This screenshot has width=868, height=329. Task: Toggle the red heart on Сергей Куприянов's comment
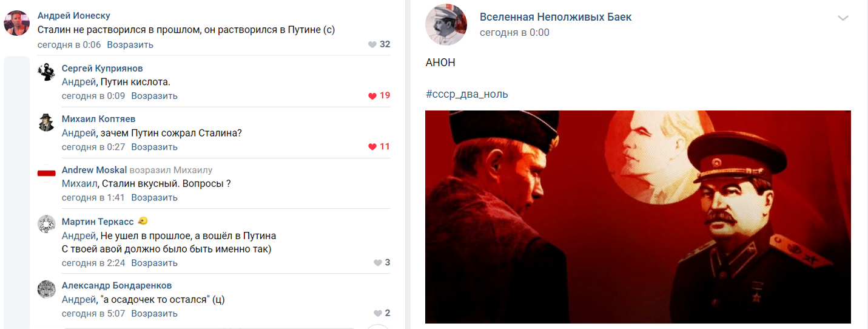click(x=372, y=96)
